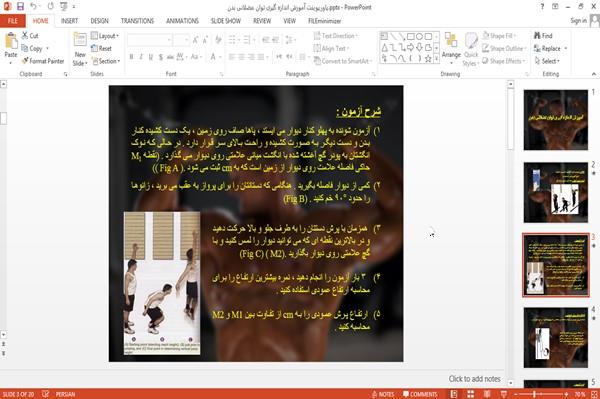
Task: Insert a New Slide
Action: click(80, 49)
